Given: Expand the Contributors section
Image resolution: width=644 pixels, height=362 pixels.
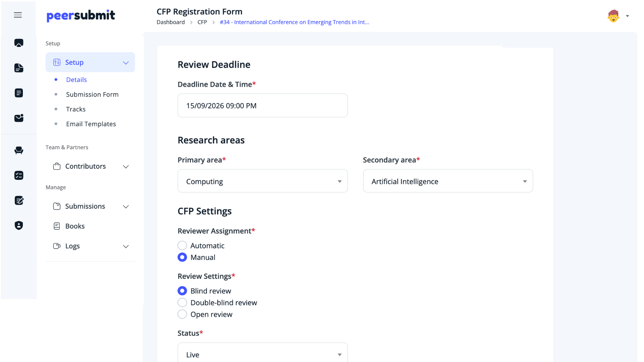Looking at the screenshot, I should [x=126, y=167].
